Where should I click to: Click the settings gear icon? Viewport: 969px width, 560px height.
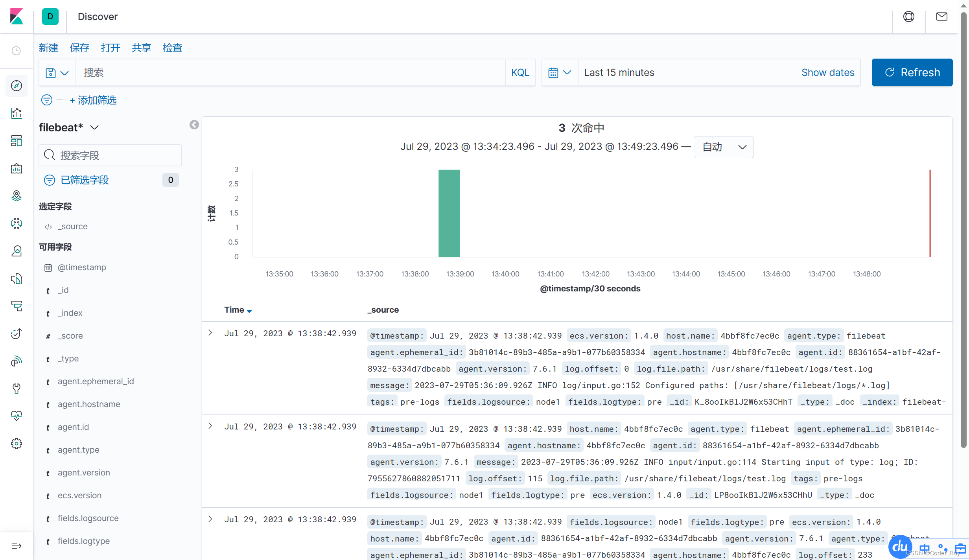[x=17, y=443]
